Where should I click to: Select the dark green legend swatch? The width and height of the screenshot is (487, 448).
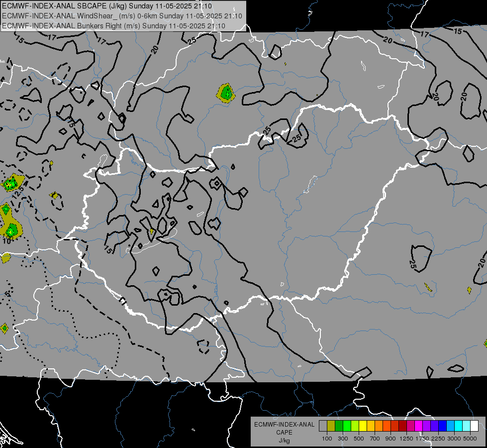339,426
